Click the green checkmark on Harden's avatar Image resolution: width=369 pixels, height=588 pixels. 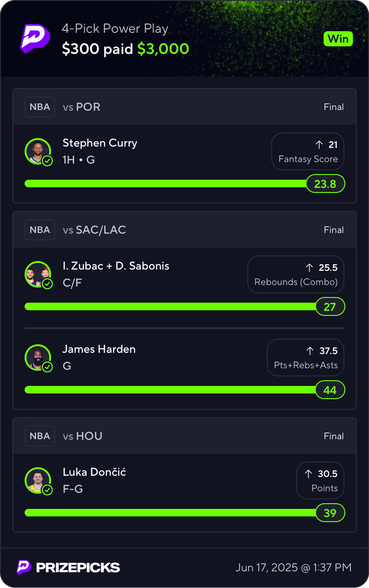tap(47, 367)
